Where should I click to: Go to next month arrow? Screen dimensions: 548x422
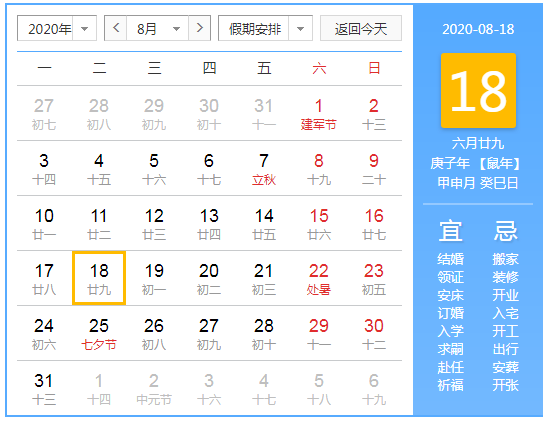199,28
